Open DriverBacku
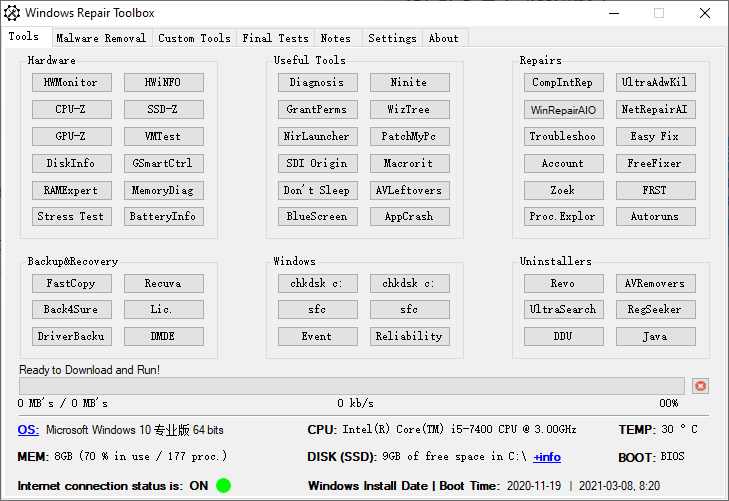The width and height of the screenshot is (729, 501). point(72,336)
